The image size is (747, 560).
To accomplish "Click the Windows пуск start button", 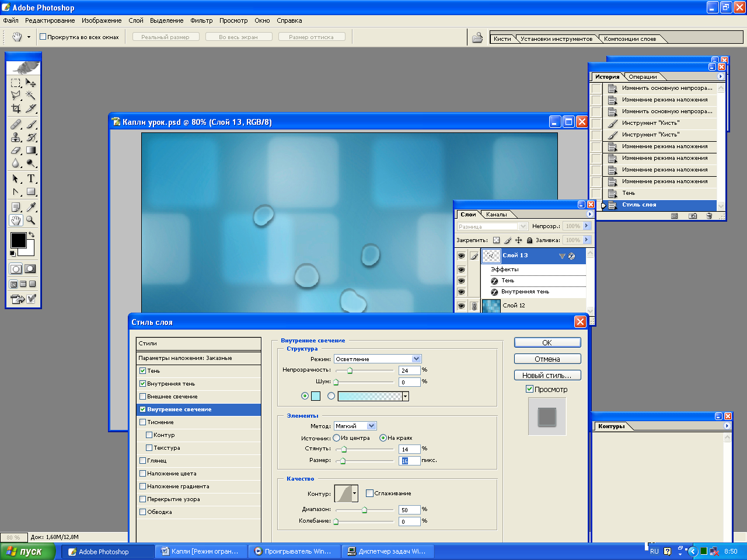I will point(28,551).
